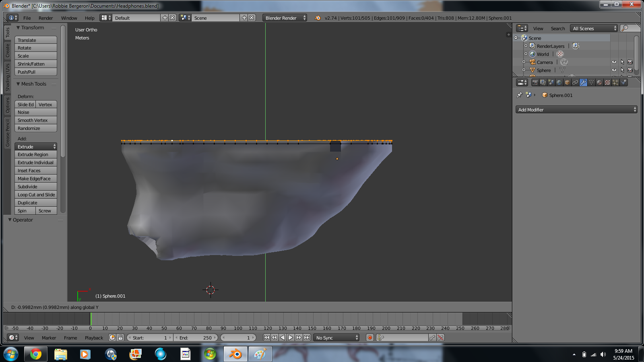Open the Scene properties tab
Viewport: 644px width, 362px height.
point(551,82)
